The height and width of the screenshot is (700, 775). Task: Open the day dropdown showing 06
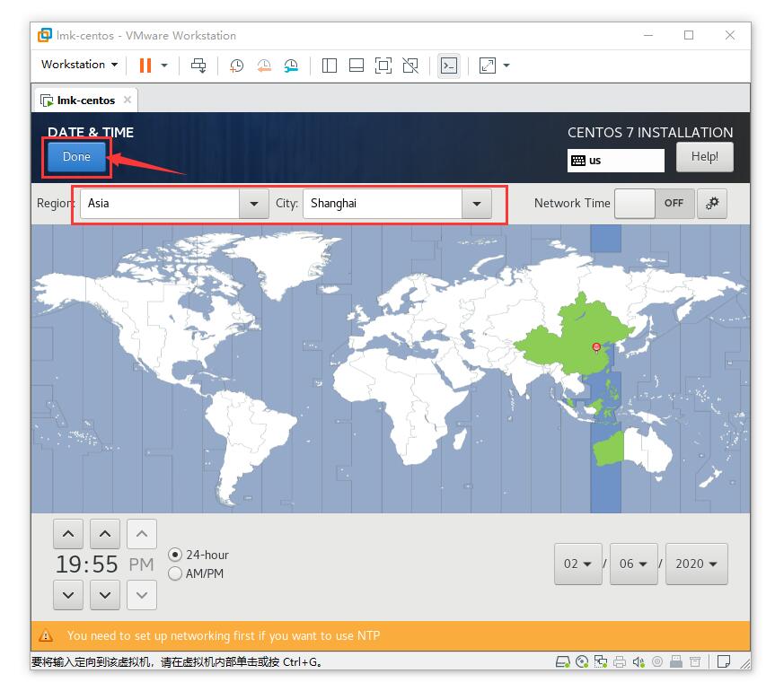click(634, 564)
